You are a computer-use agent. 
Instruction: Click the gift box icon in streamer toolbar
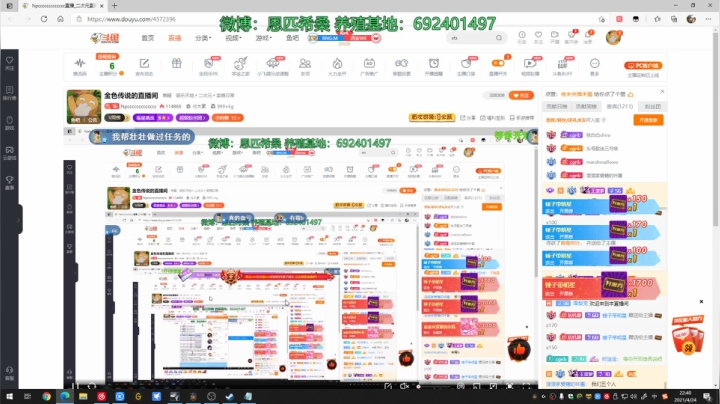pyautogui.click(x=177, y=64)
